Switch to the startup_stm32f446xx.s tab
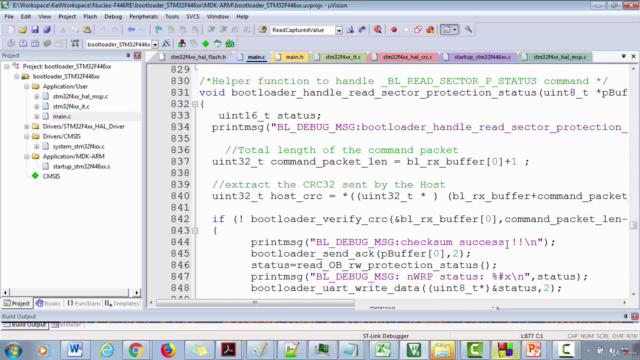This screenshot has width=640, height=360. tap(478, 57)
